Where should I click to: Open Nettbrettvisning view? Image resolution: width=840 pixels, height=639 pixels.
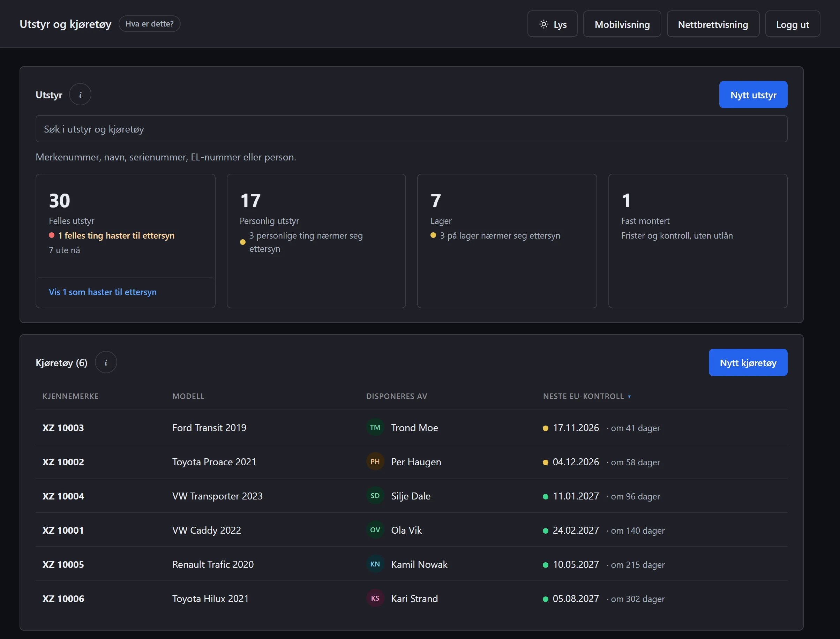713,24
